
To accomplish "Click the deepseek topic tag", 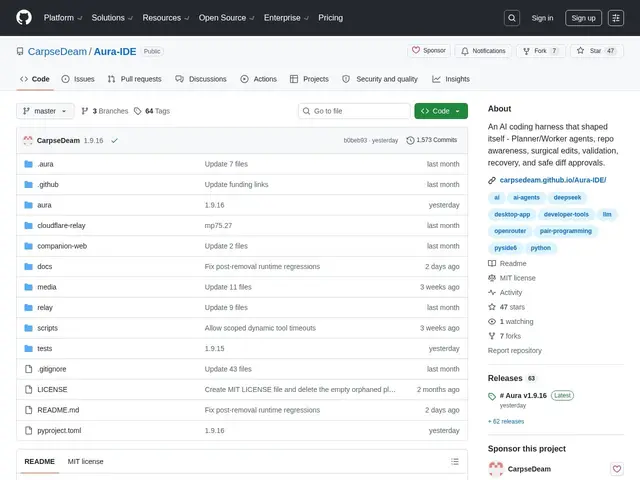I will 567,198.
